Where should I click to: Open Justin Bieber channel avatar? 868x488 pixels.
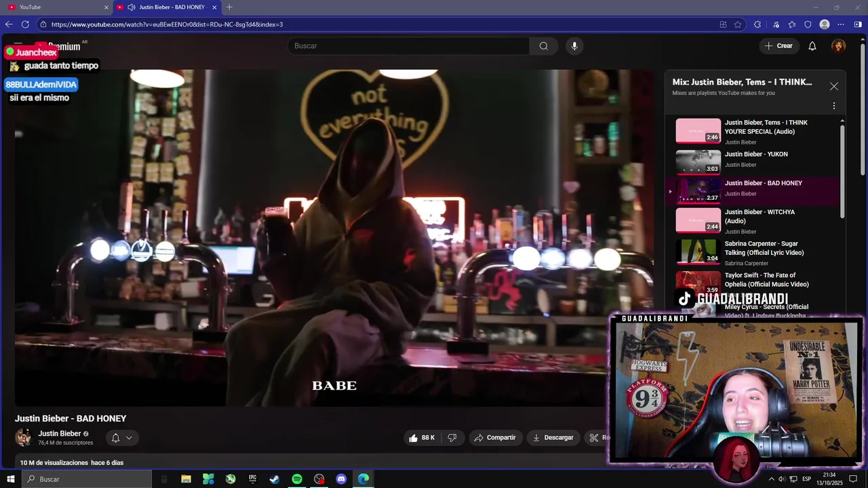point(24,438)
